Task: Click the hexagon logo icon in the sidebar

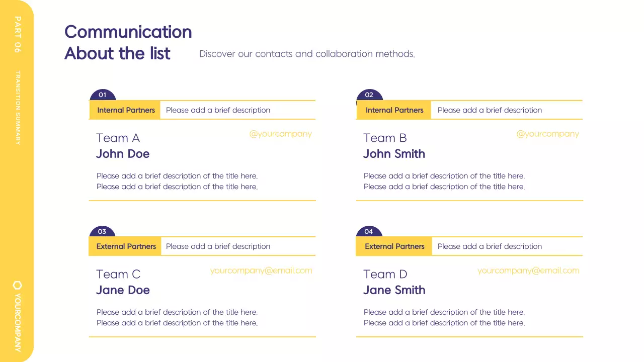Action: pyautogui.click(x=17, y=285)
